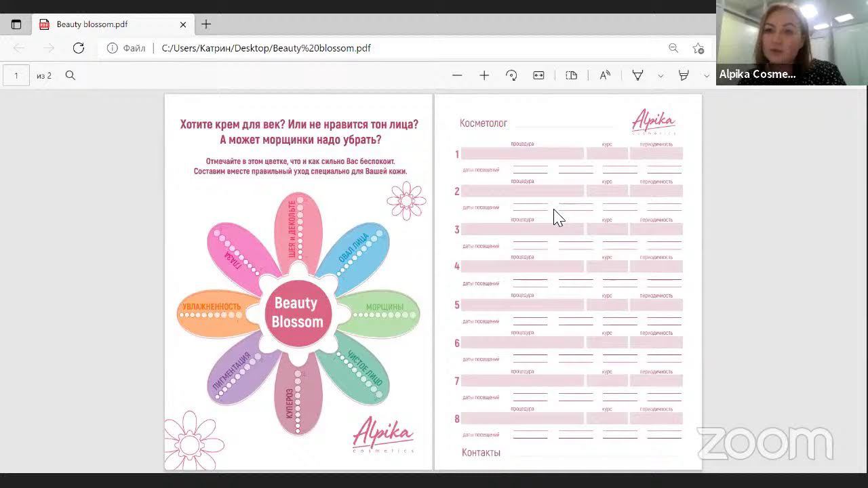The image size is (868, 488).
Task: Click the Косметолог label
Action: coord(484,123)
